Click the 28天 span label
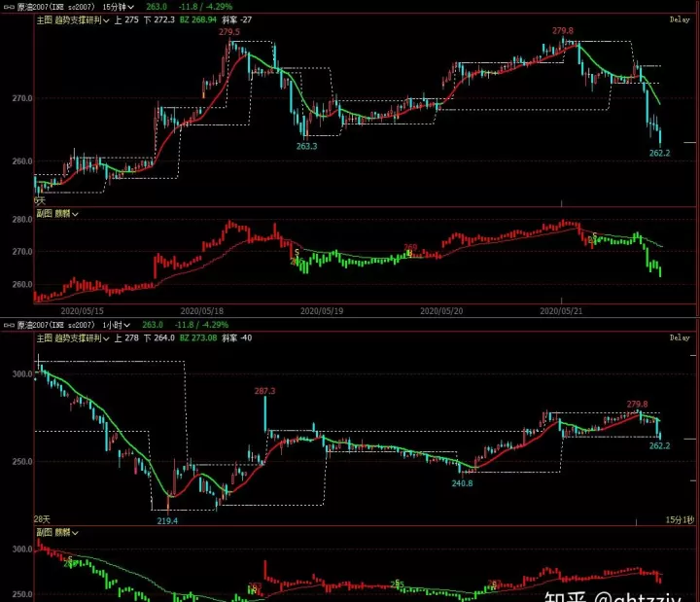Viewport: 700px width, 602px height. click(x=42, y=519)
